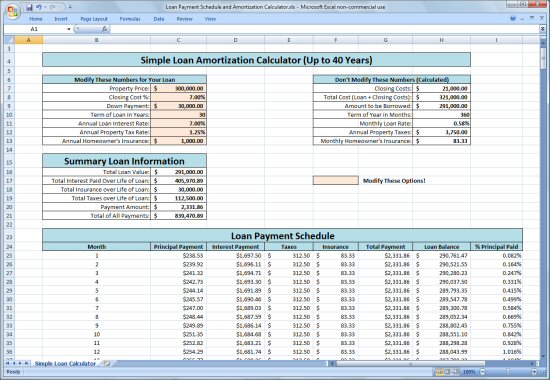Select the orange Modify These Options swatch cell
Image resolution: width=550 pixels, height=380 pixels.
click(336, 180)
